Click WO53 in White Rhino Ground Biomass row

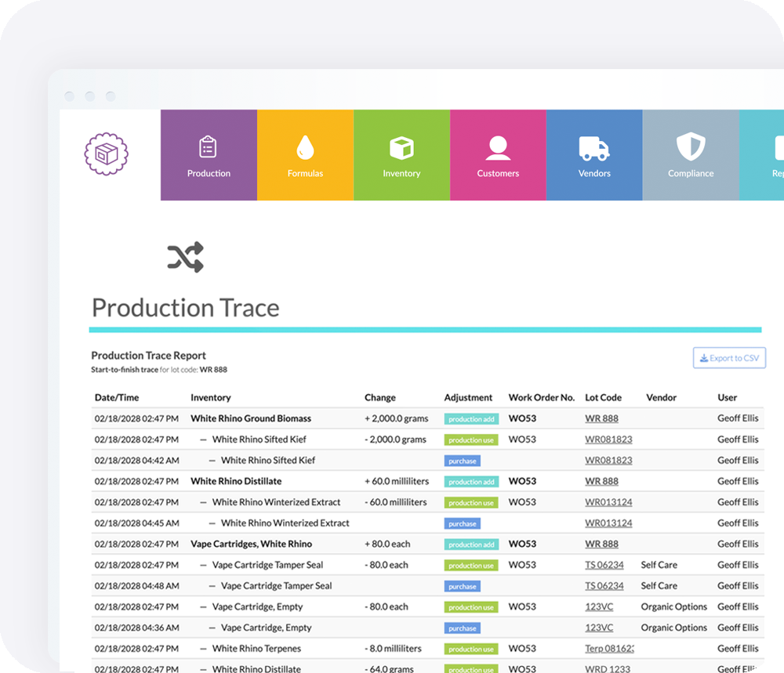pos(522,418)
